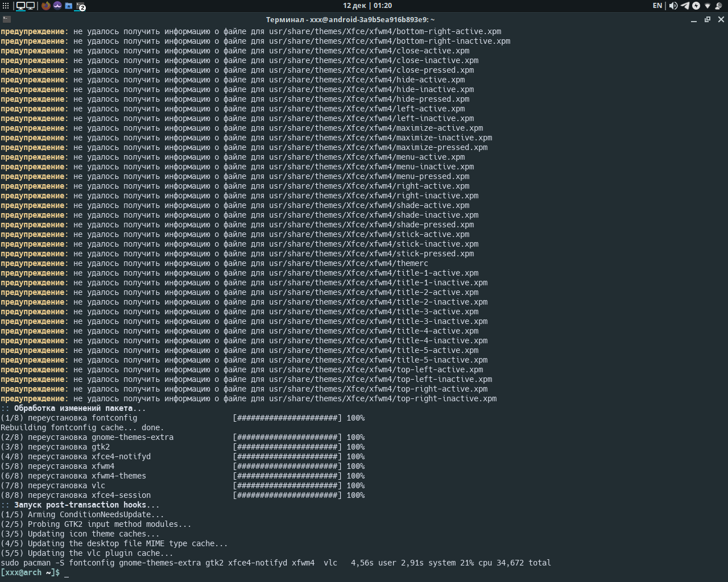Minimize the terminal window
This screenshot has height=582, width=728.
694,20
